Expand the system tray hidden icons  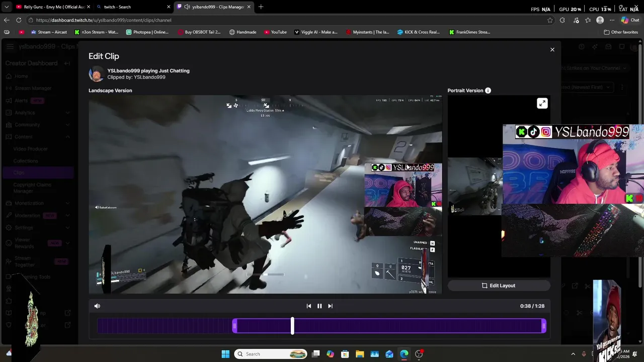(573, 354)
